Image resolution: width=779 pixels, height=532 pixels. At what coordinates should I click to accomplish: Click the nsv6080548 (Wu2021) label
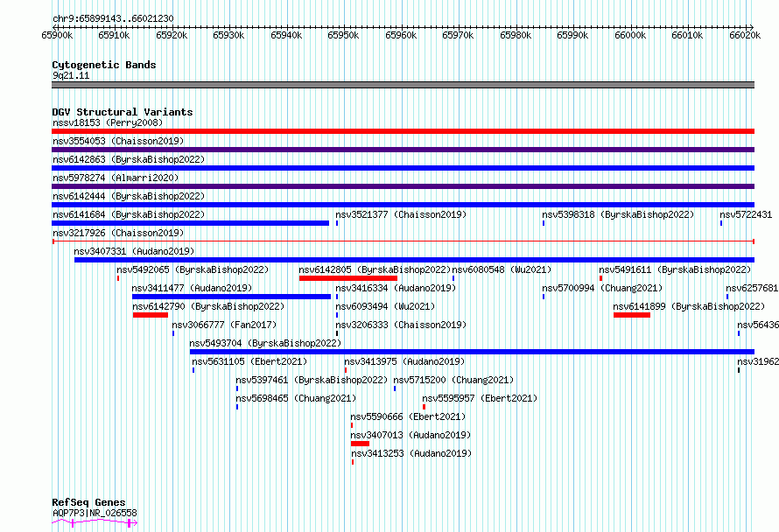click(x=502, y=269)
